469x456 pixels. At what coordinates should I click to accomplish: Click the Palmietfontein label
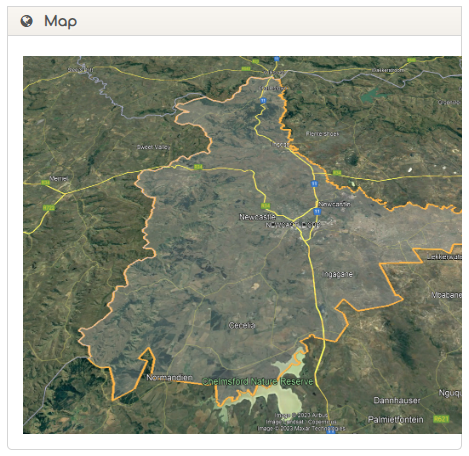(x=396, y=420)
